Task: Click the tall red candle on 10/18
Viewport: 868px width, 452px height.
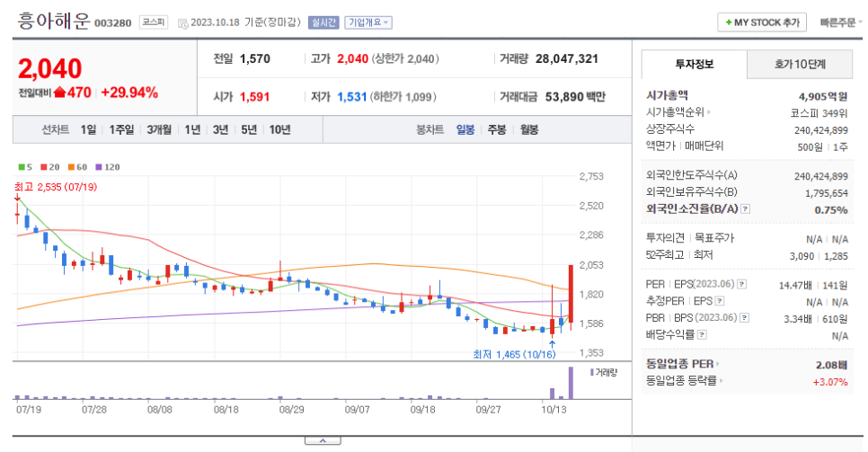Action: point(571,294)
